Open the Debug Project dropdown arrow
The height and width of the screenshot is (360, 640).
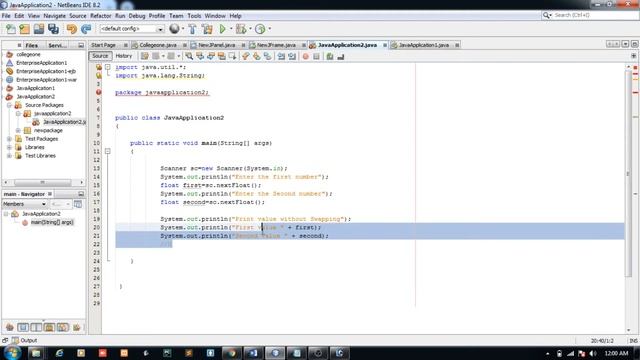[250, 29]
